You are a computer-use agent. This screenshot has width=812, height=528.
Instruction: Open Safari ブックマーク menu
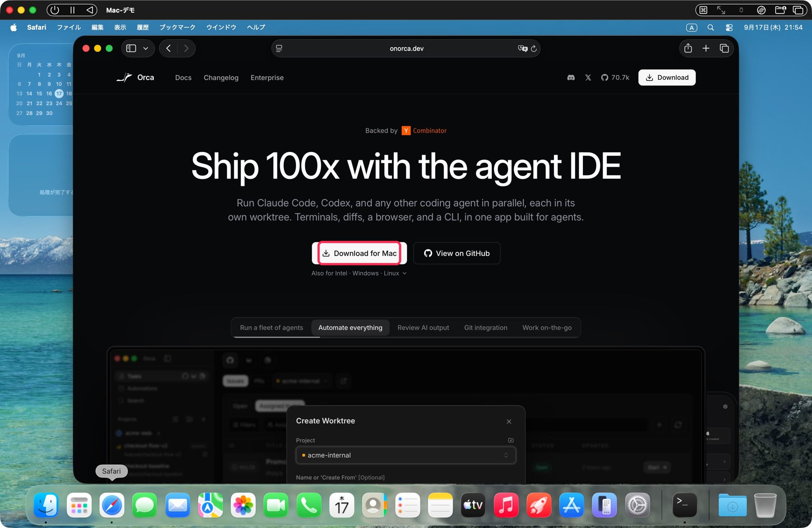(x=177, y=28)
